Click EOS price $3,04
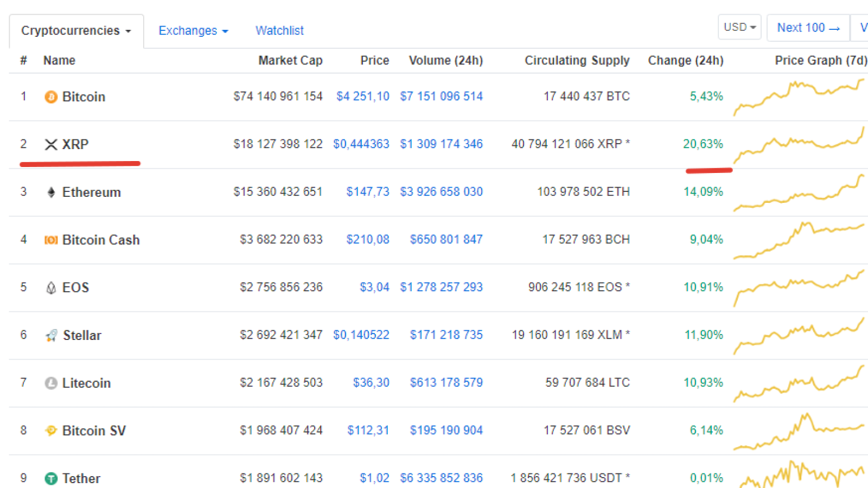The height and width of the screenshot is (488, 868). coord(375,287)
